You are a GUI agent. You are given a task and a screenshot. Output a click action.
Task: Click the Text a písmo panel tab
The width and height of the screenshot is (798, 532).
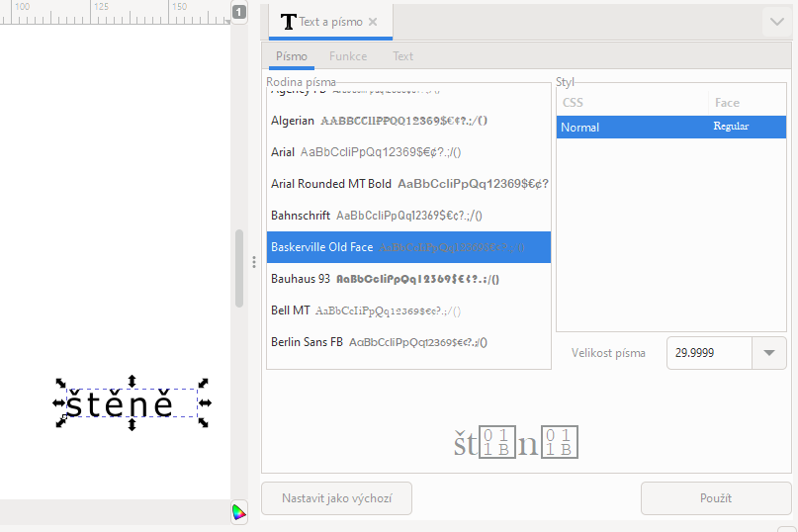coord(330,22)
